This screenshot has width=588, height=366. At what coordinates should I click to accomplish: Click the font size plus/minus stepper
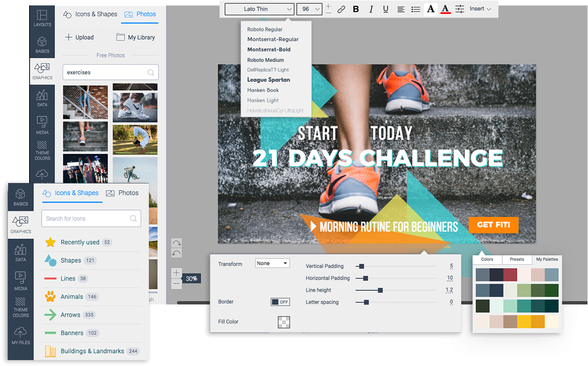pyautogui.click(x=328, y=9)
